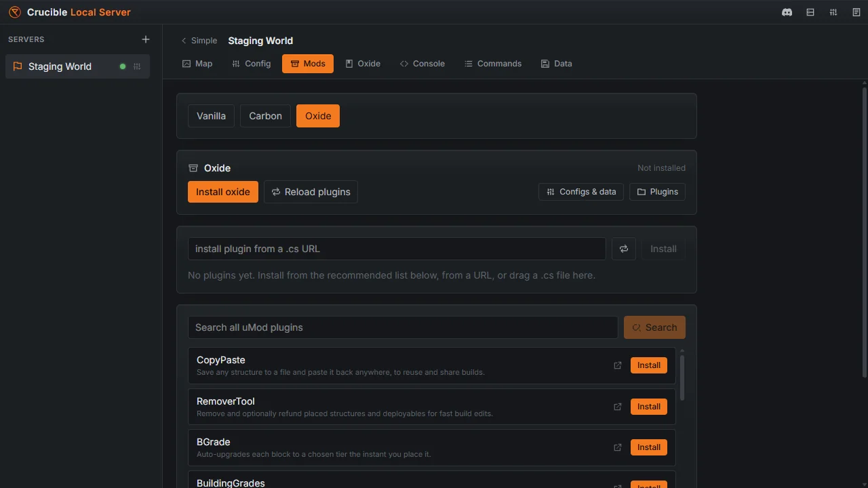Image resolution: width=868 pixels, height=488 pixels.
Task: Open Staging World settings sliders icon
Action: 137,66
